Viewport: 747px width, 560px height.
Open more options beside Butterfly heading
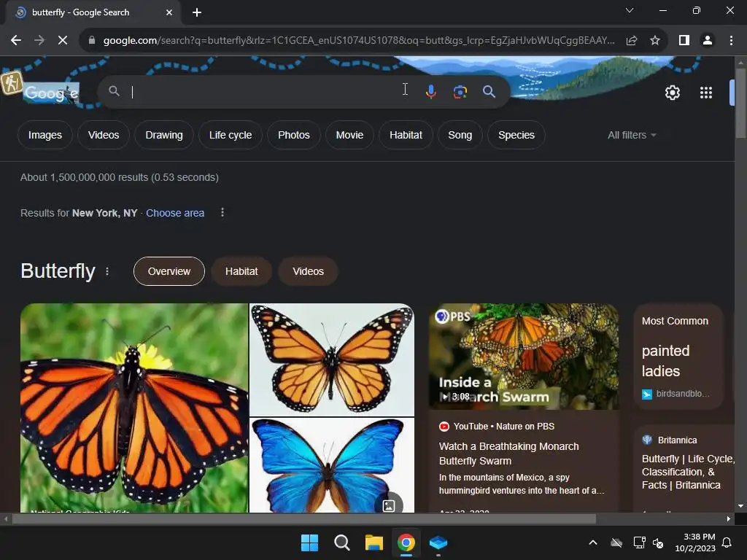tap(107, 271)
